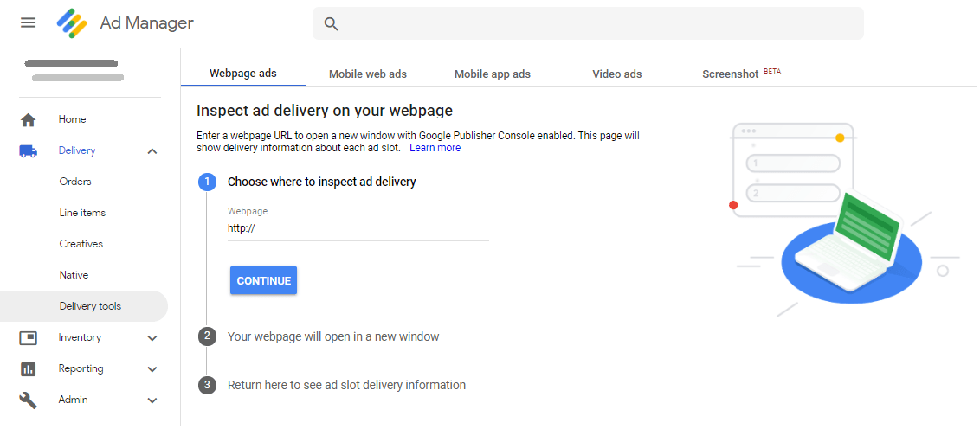This screenshot has height=429, width=980.
Task: Click the Reporting chart icon
Action: [28, 368]
